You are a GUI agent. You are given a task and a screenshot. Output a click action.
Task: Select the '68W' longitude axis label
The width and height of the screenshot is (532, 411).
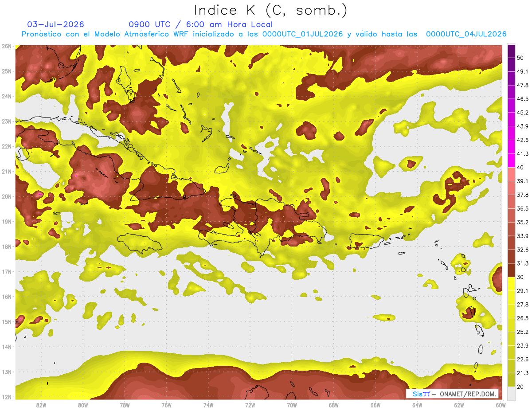pyautogui.click(x=333, y=405)
